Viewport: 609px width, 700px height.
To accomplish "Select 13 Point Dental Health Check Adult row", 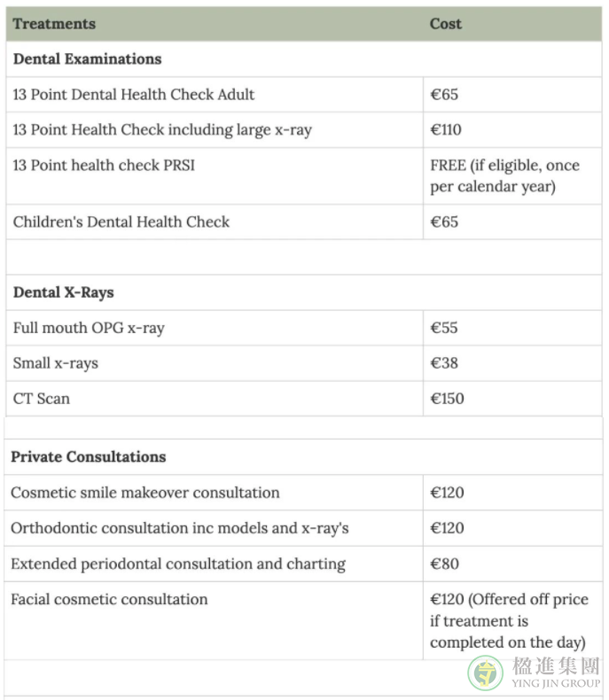I will 304,94.
